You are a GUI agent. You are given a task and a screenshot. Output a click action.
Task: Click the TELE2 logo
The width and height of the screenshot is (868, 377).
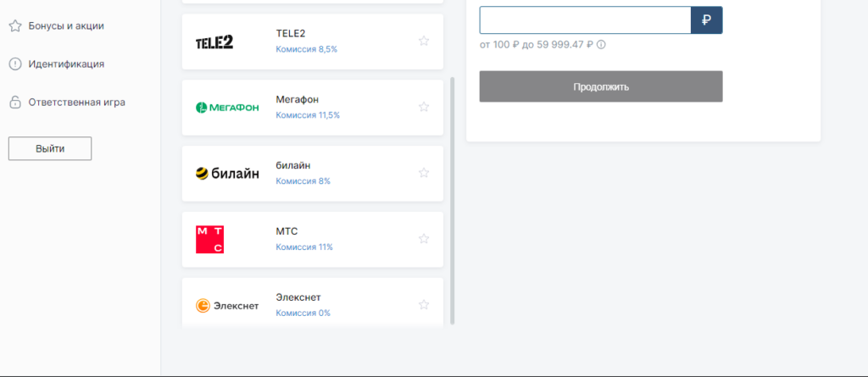[214, 42]
